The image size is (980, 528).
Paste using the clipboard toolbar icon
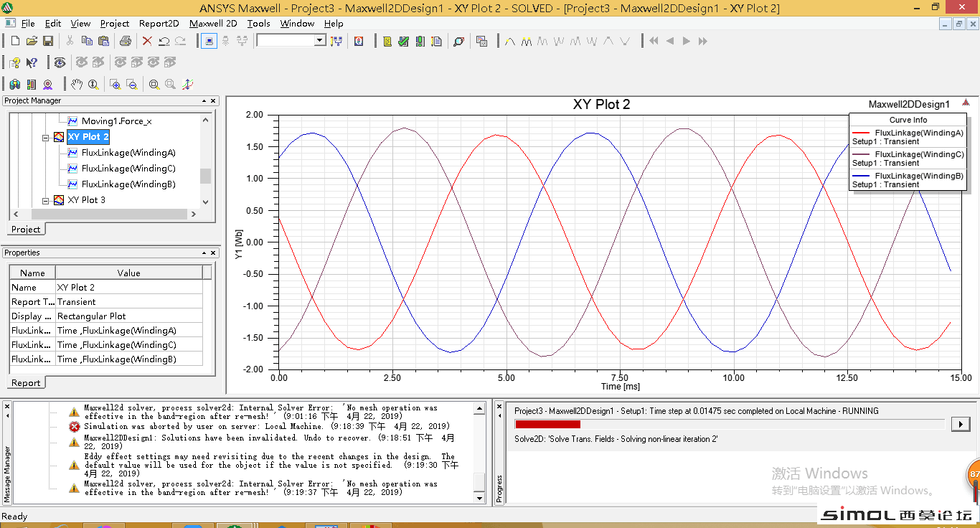103,41
